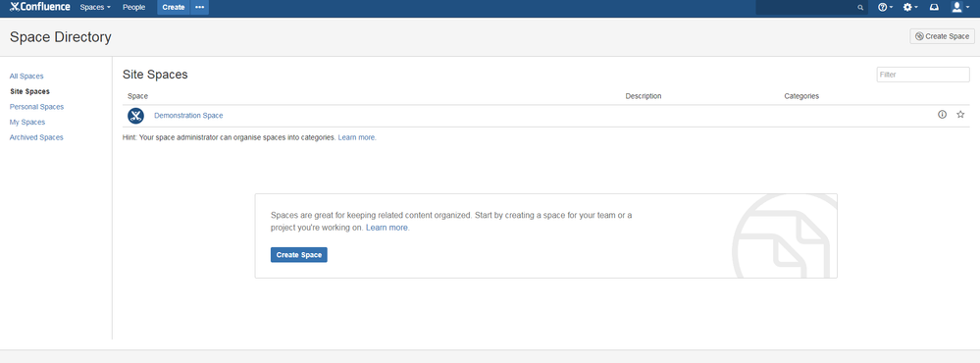Screen dimensions: 980x363
Task: Click the Confluence logo in header
Action: point(40,7)
